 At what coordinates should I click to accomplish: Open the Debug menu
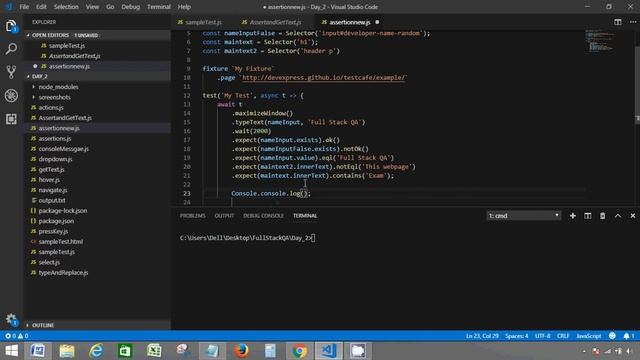point(131,7)
